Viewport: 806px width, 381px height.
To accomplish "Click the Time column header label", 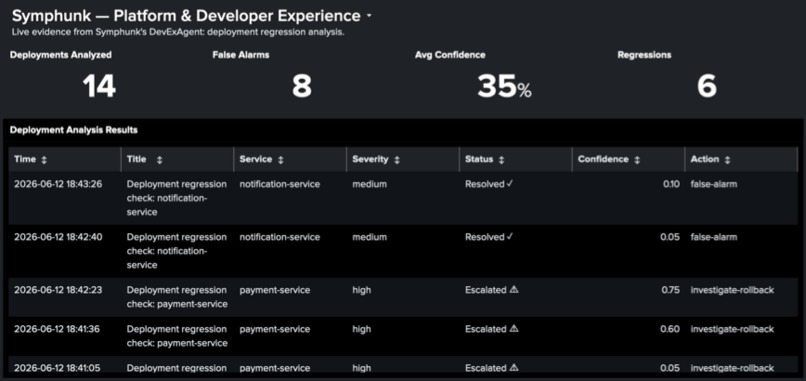I will (25, 159).
